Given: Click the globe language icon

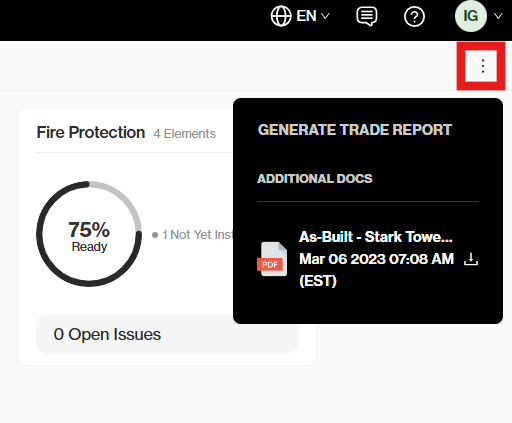Looking at the screenshot, I should [281, 16].
